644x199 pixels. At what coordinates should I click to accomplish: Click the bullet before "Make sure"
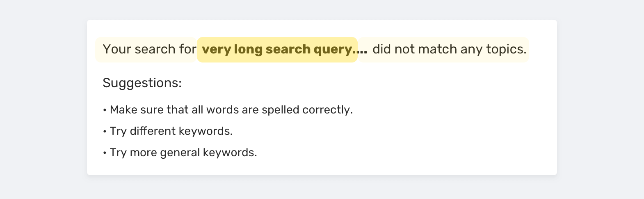(105, 110)
